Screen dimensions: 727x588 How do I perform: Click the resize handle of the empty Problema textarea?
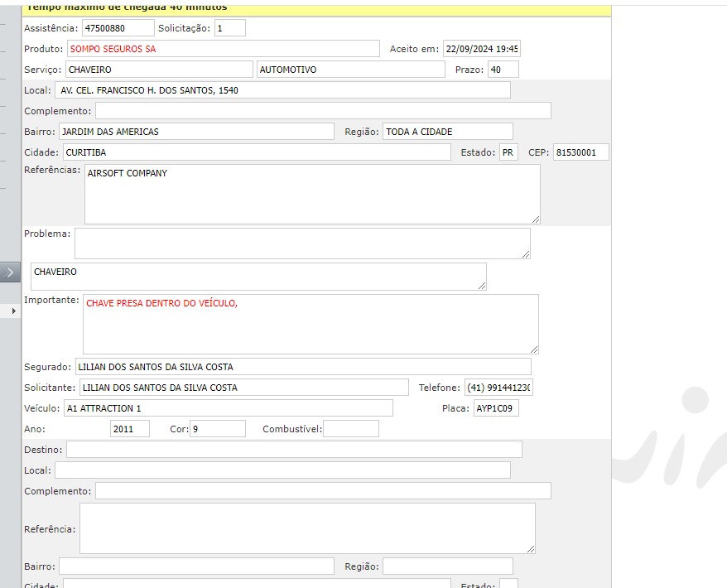click(x=525, y=253)
